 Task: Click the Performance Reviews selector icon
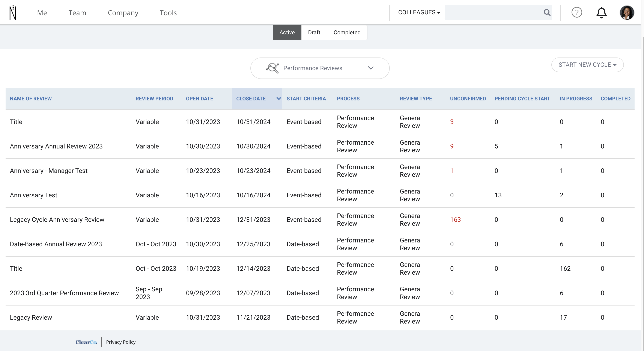click(272, 68)
